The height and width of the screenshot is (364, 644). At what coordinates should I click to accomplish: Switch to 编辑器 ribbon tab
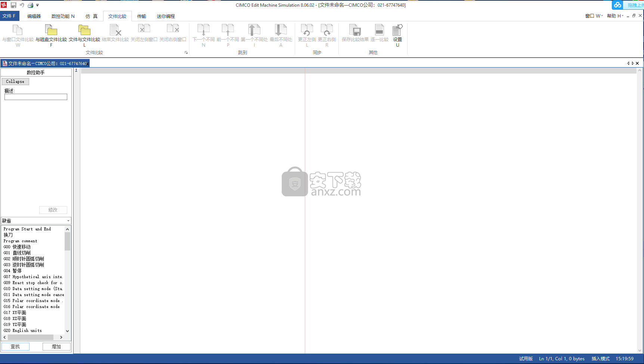tap(34, 16)
